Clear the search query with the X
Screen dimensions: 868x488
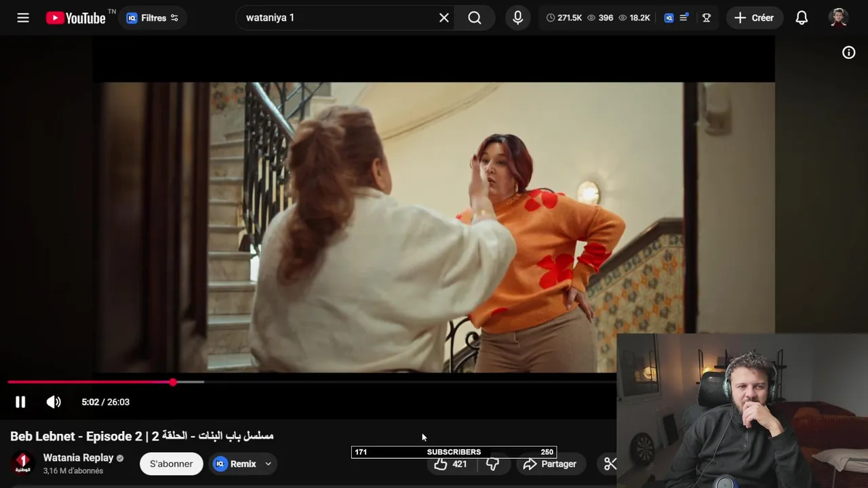[444, 18]
